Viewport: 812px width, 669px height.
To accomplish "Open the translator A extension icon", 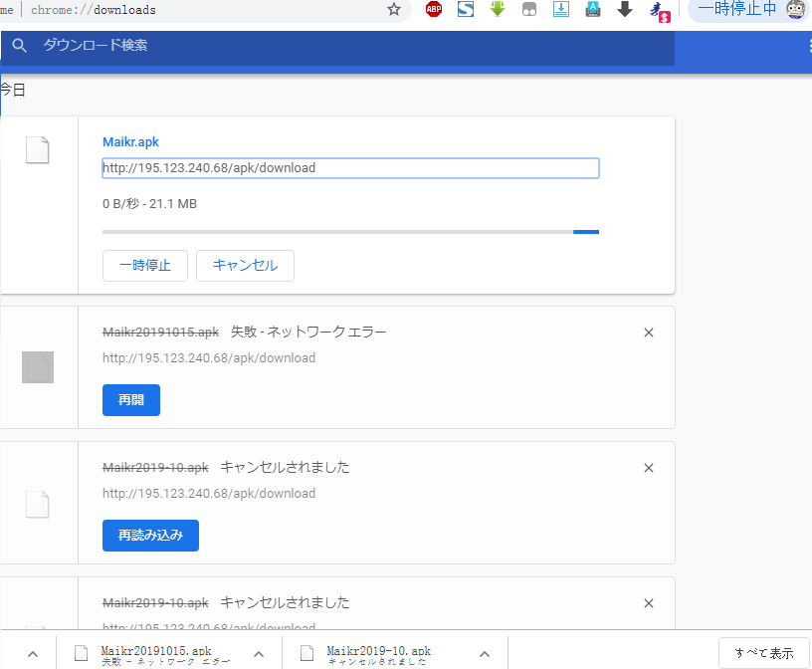I will tap(593, 9).
